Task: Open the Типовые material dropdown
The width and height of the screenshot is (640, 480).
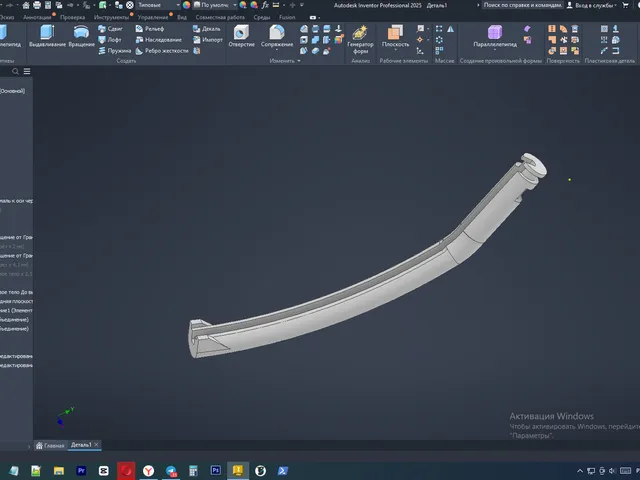Action: [159, 5]
